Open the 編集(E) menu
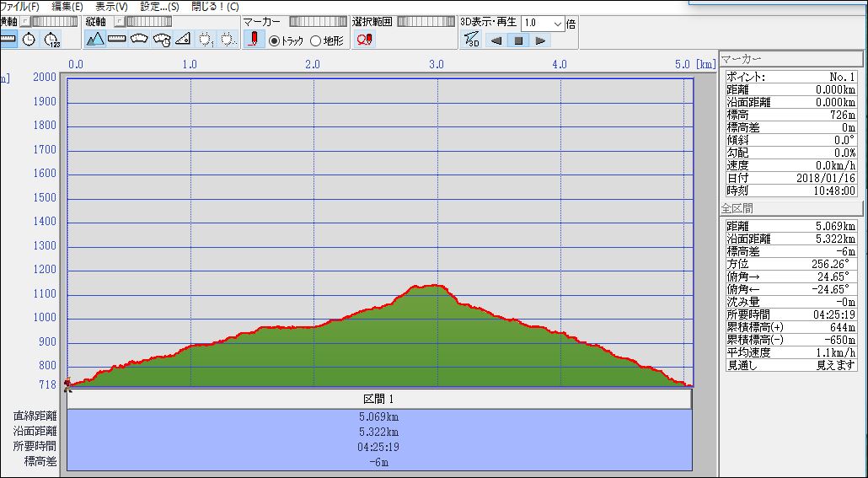 point(67,7)
